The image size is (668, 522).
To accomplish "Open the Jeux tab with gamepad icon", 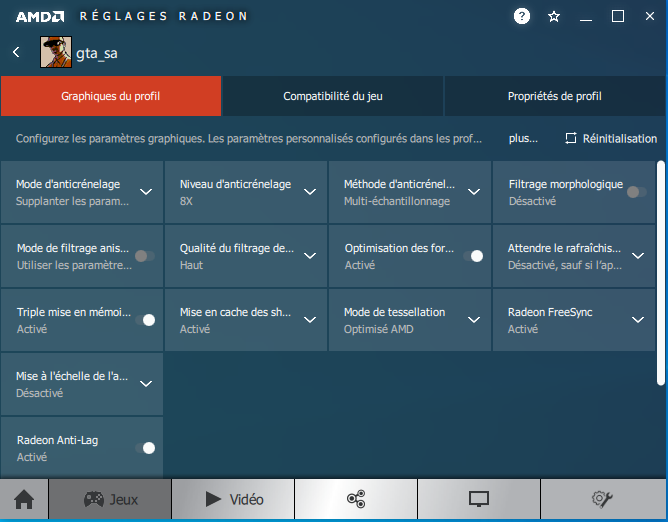I will point(110,499).
